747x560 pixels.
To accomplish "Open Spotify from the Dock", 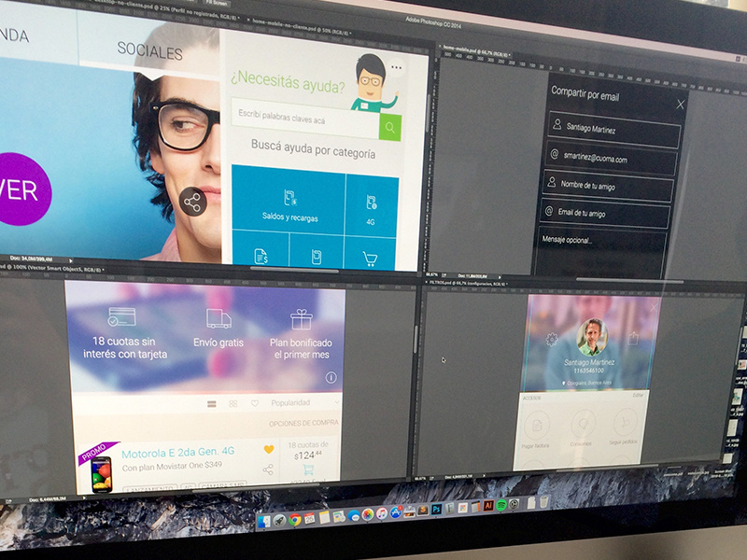I will 501,505.
